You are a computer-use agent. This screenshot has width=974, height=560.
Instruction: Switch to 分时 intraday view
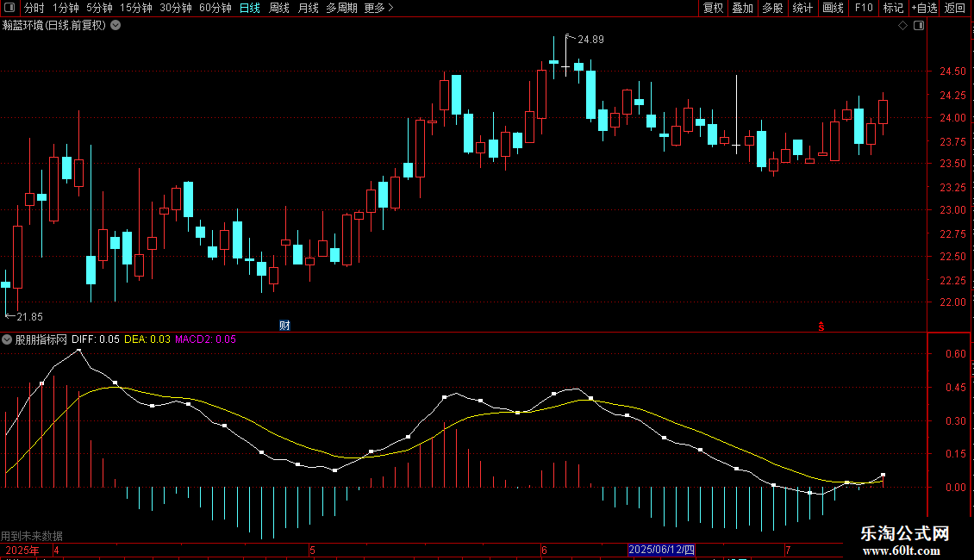(x=34, y=8)
